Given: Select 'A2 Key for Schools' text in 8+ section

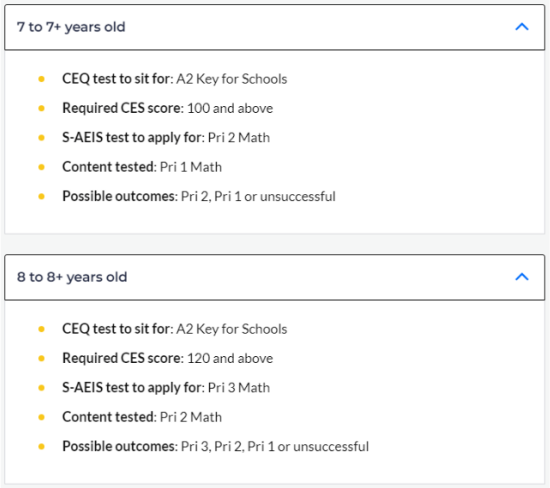Looking at the screenshot, I should 232,329.
